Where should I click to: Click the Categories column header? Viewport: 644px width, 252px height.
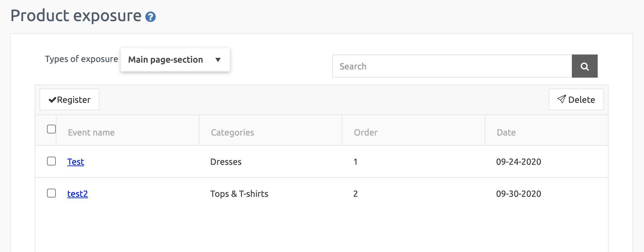pos(232,133)
